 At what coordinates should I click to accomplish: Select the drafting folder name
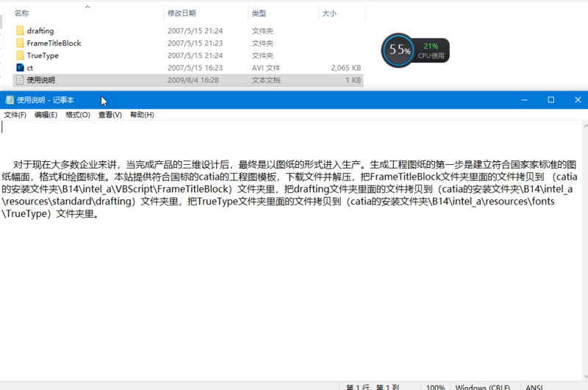click(x=40, y=31)
